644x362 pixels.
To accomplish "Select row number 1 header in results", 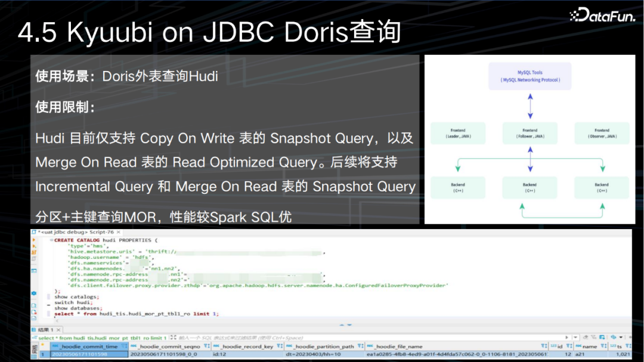I will (42, 354).
